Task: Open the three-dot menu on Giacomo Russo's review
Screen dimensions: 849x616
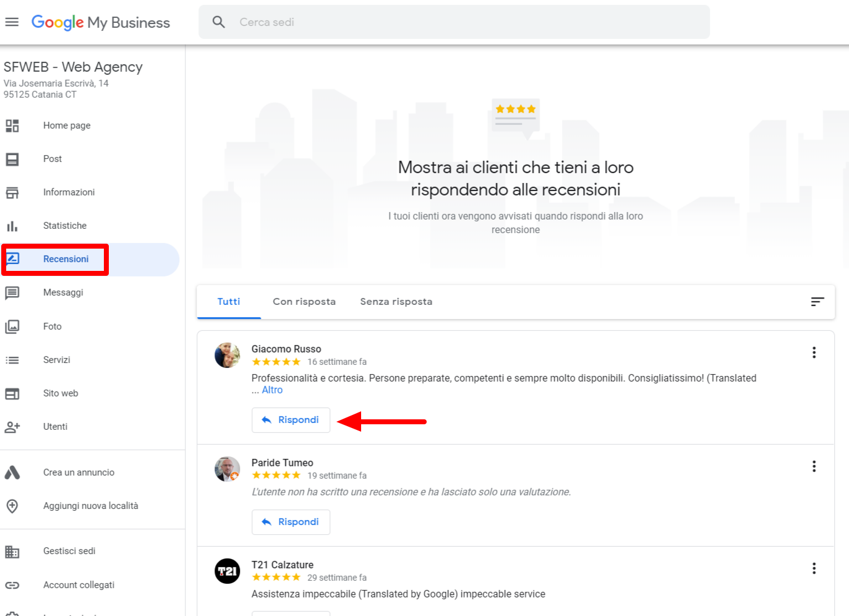Action: (x=814, y=352)
